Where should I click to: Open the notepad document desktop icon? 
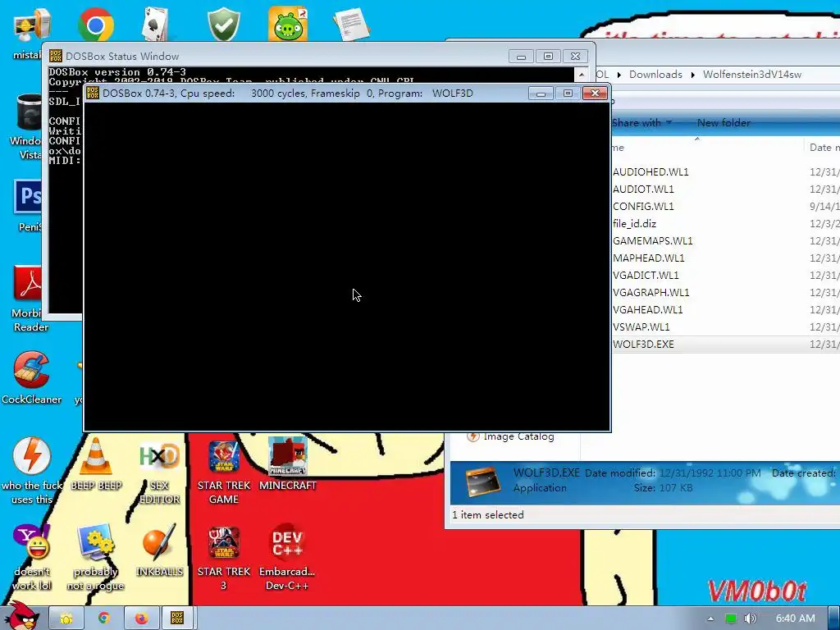pos(351,25)
